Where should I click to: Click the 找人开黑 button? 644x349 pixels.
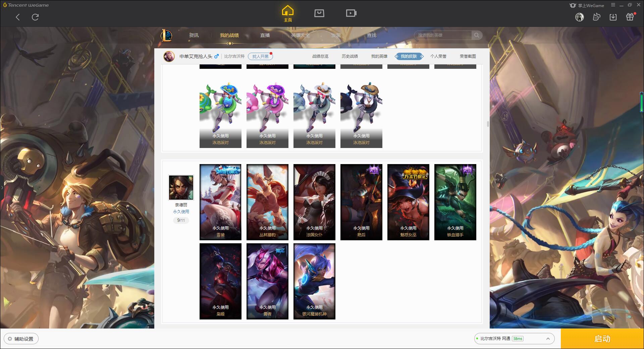coord(260,56)
